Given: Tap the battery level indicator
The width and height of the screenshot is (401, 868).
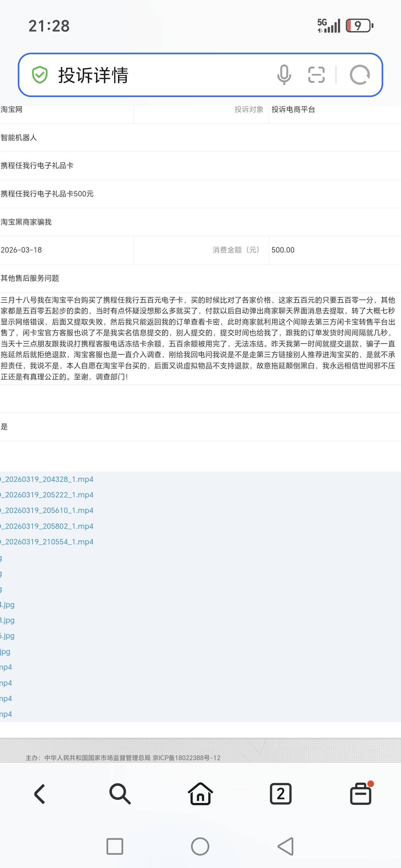Looking at the screenshot, I should tap(359, 26).
